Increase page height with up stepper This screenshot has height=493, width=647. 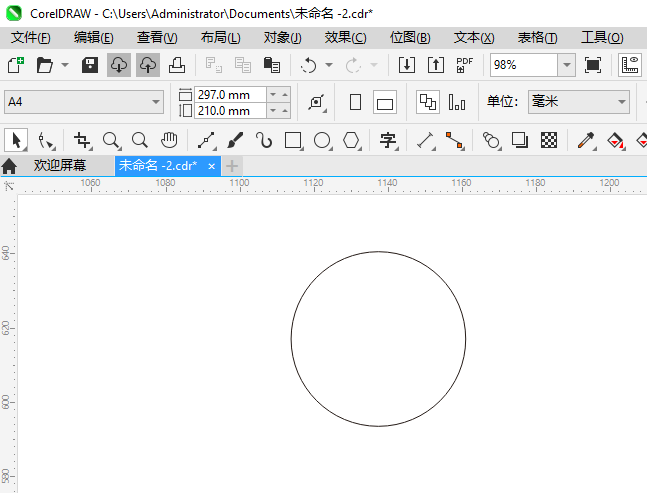285,111
